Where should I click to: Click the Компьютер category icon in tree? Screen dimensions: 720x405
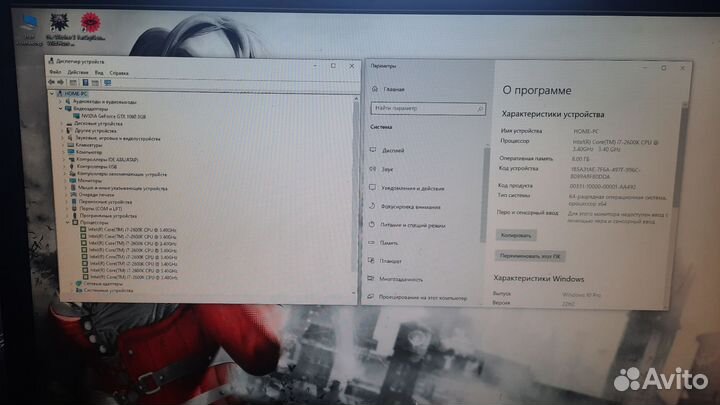click(72, 152)
